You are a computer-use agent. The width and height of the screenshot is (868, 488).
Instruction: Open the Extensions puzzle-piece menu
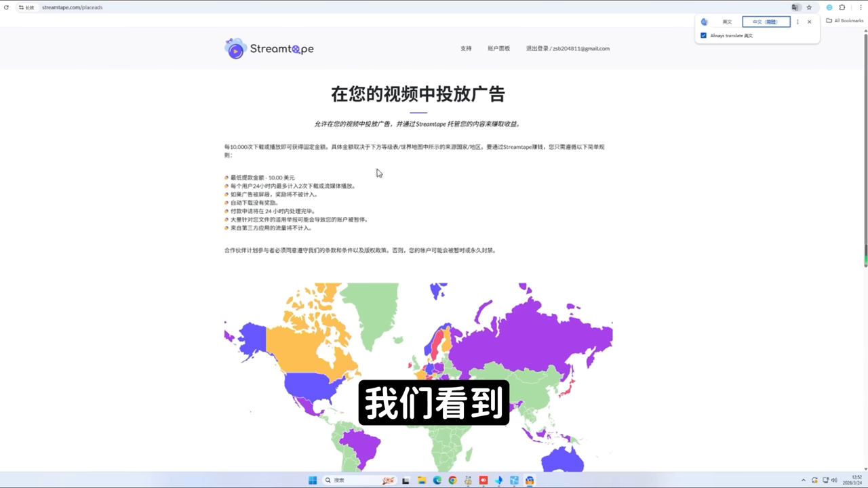coord(842,7)
